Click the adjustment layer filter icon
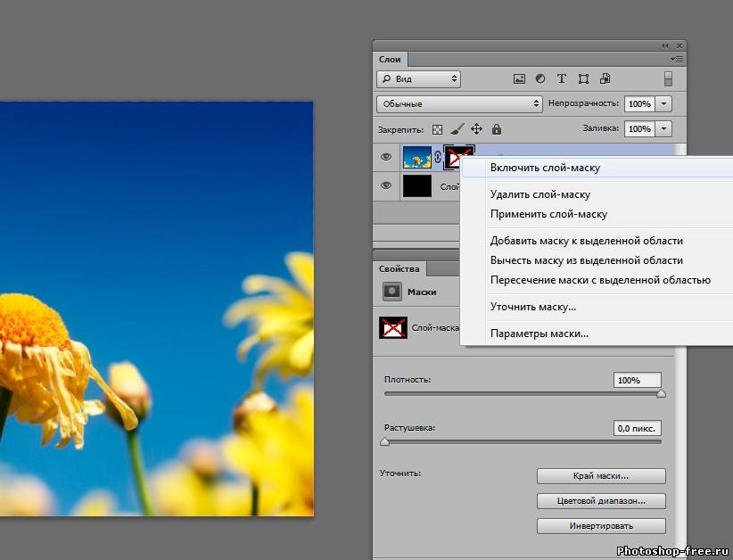Screen dimensions: 733x560 coord(540,78)
